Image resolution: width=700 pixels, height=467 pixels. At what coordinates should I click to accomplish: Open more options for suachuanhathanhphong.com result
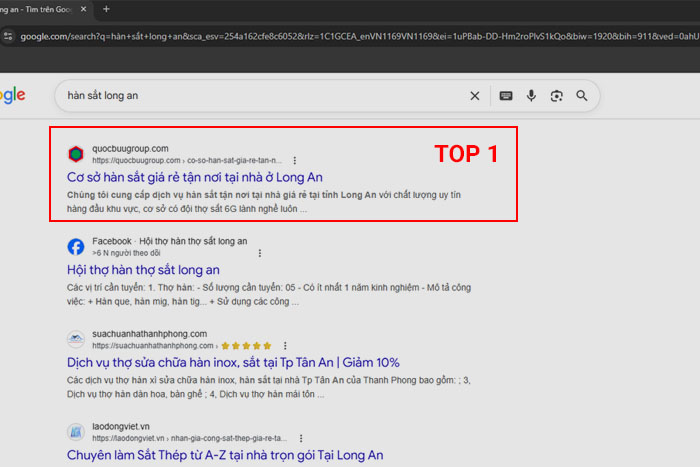pyautogui.click(x=285, y=346)
